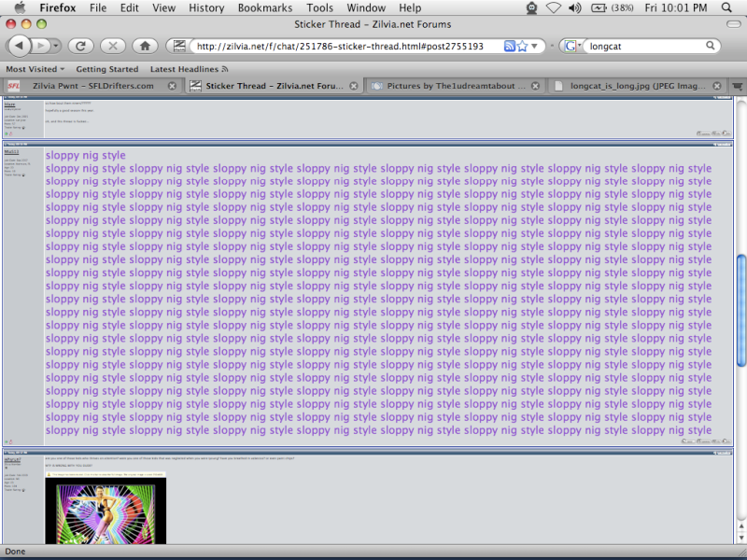Open the Wi-Fi status menu
The image size is (747, 560).
[x=554, y=8]
